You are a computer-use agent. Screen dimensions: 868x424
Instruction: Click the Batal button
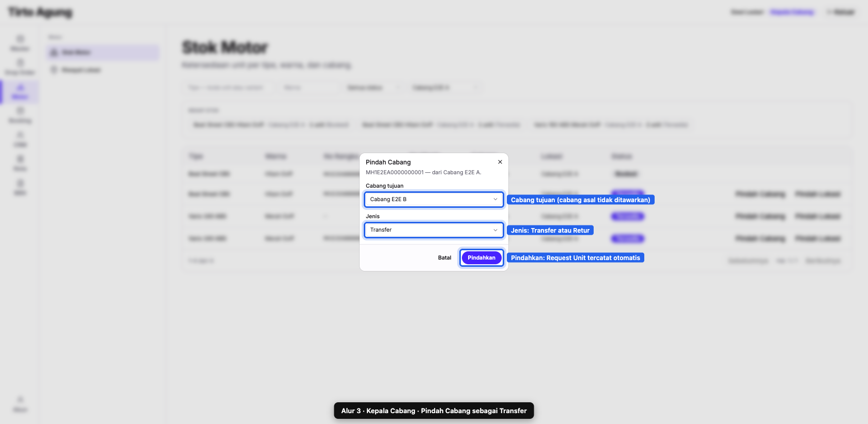pos(444,258)
